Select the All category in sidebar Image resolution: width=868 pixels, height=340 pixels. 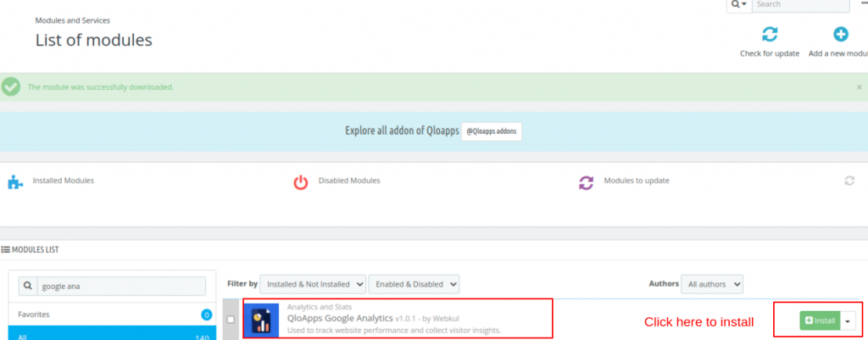(113, 334)
